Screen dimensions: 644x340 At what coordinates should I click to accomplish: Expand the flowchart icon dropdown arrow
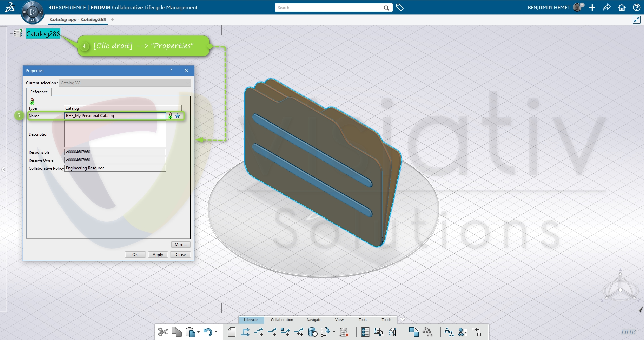[334, 332]
